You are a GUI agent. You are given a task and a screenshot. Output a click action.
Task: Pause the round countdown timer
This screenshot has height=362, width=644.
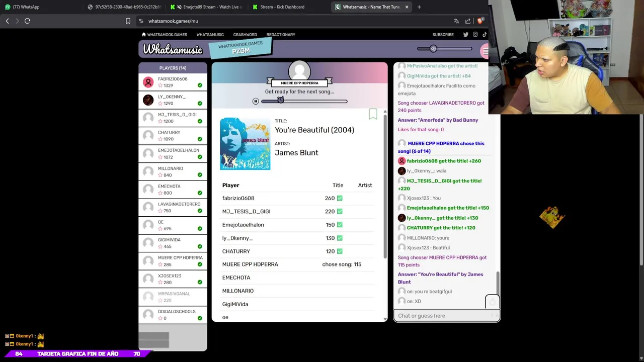click(x=256, y=101)
